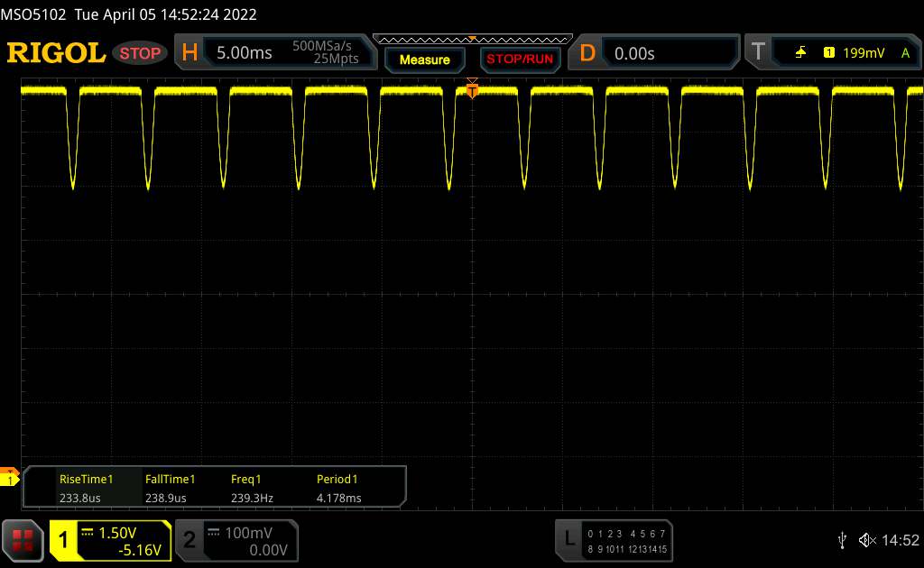Click the orange trigger position T marker
Image resolution: width=924 pixels, height=568 pixels.
(x=472, y=89)
